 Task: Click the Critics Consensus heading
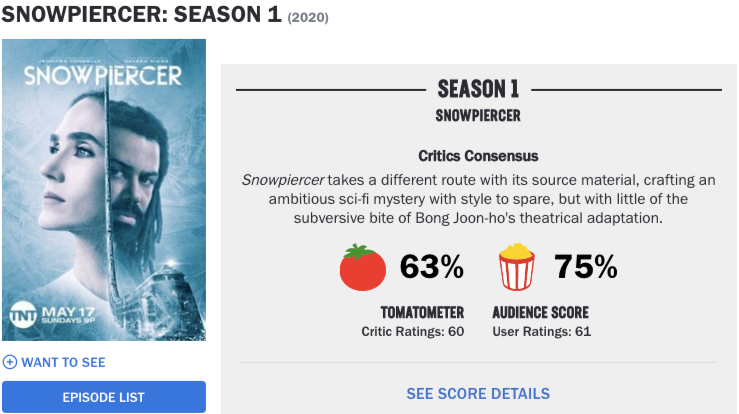[478, 157]
